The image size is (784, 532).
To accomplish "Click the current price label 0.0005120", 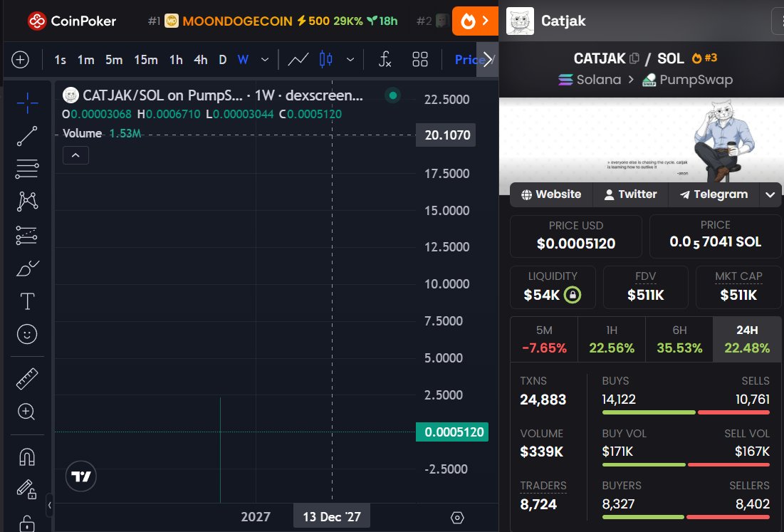I will pyautogui.click(x=452, y=432).
